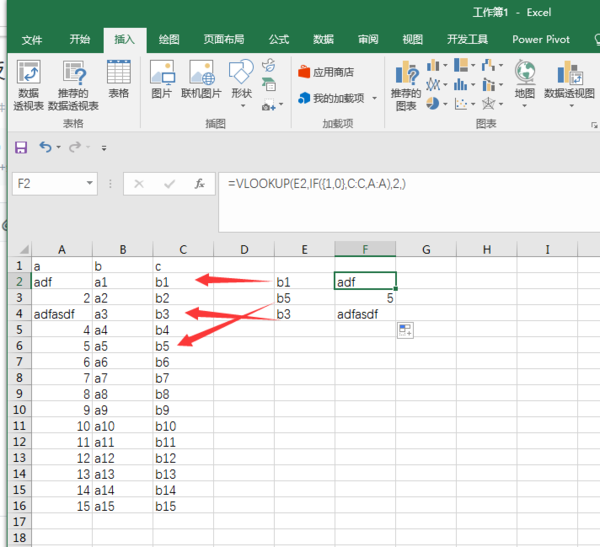
Task: Insert a combo chart
Action: [488, 85]
